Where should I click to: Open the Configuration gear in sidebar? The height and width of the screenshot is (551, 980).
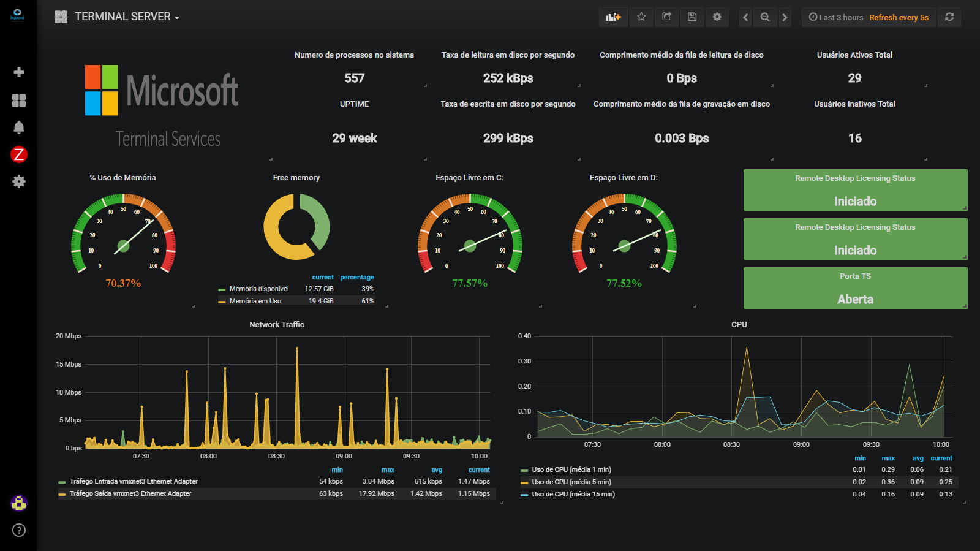(x=19, y=181)
